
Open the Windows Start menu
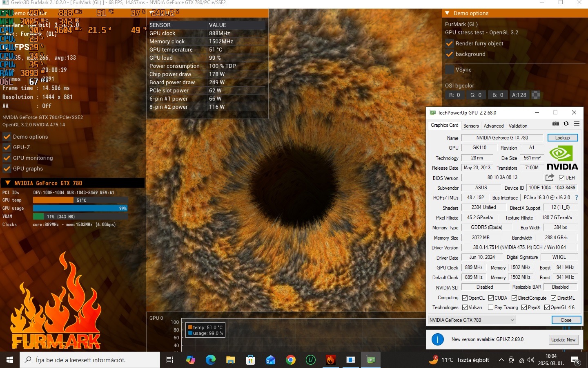(10, 360)
